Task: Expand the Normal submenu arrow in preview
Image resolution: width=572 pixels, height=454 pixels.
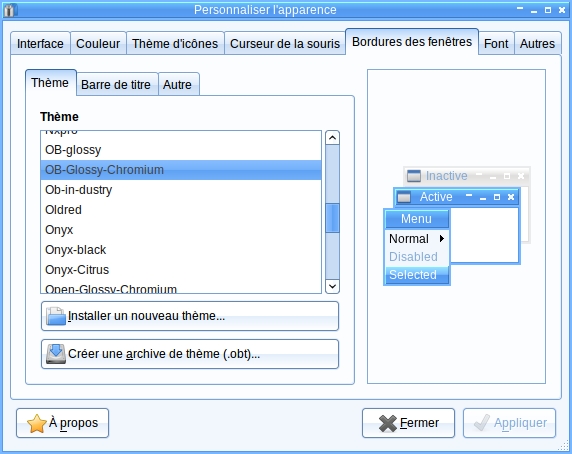Action: (x=442, y=239)
